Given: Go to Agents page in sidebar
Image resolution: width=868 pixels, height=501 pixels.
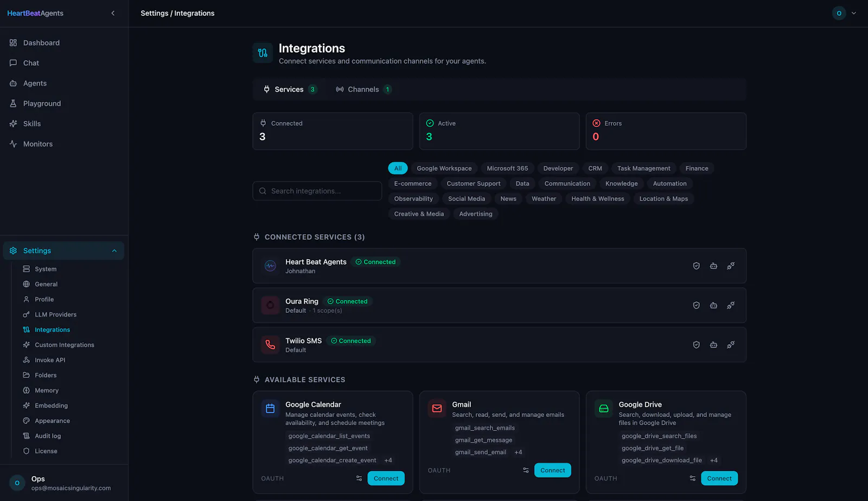Looking at the screenshot, I should click(64, 83).
